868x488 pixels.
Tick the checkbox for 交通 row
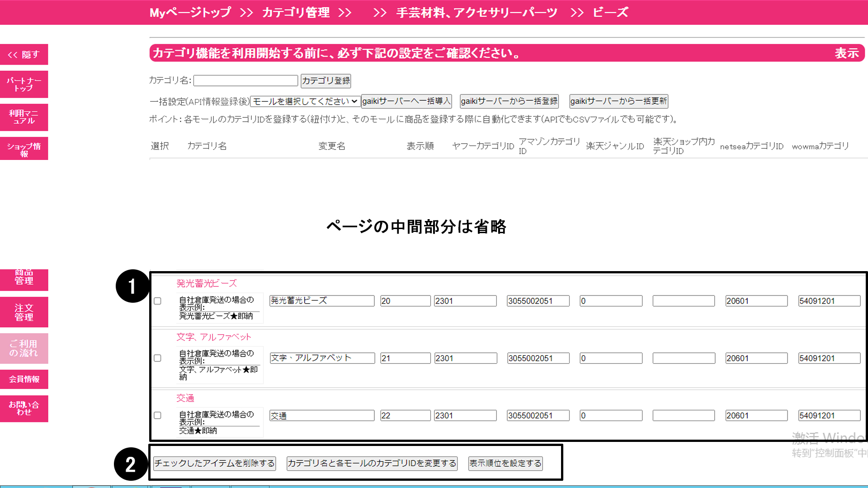157,415
